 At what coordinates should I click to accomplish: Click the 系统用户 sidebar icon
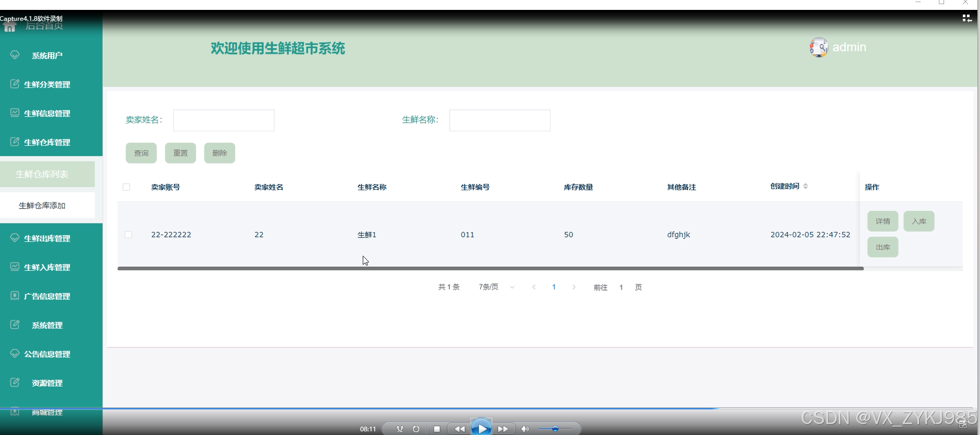15,55
